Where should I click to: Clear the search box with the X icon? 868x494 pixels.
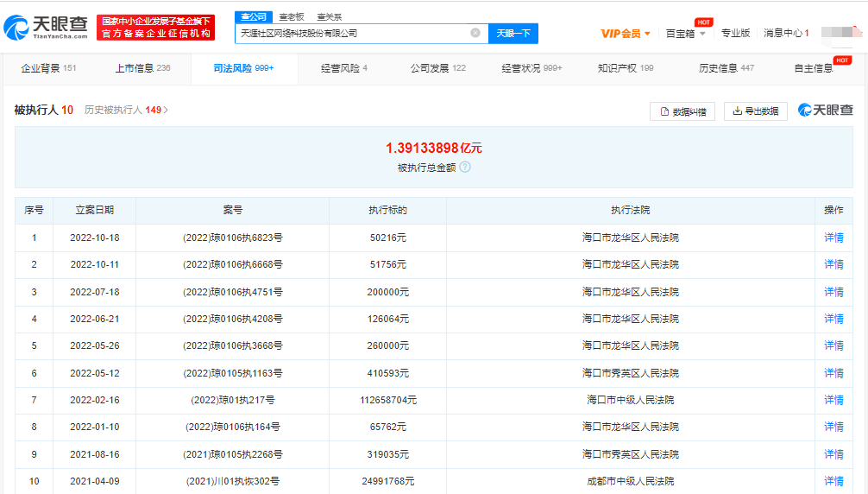475,34
